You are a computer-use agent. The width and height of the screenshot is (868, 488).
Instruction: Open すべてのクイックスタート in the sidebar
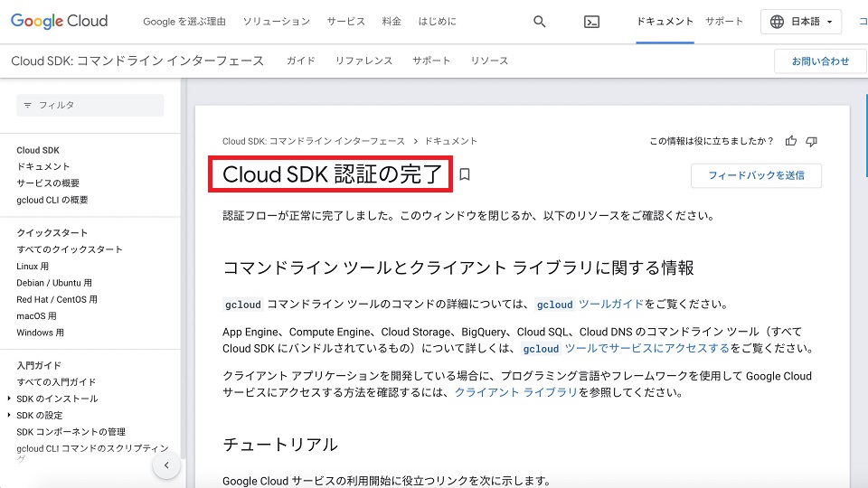pos(70,249)
